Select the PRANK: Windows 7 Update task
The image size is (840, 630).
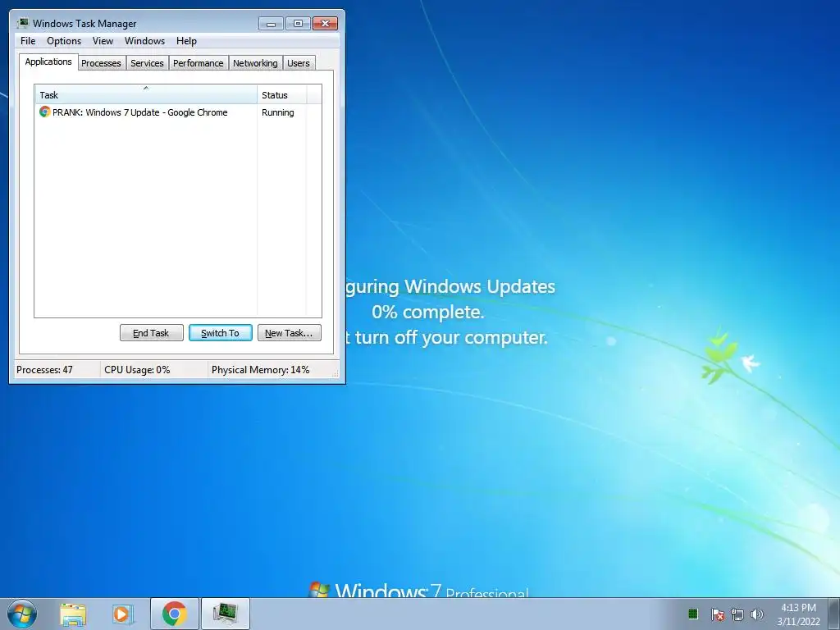pos(139,112)
